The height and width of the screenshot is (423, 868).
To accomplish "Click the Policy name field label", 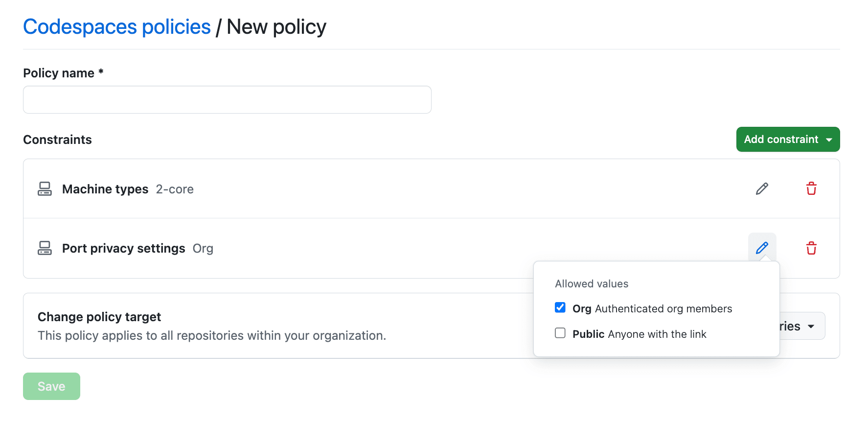I will [64, 73].
